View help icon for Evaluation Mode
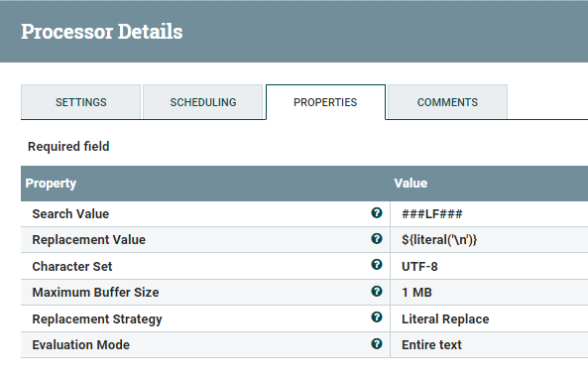The width and height of the screenshot is (588, 380). [377, 343]
